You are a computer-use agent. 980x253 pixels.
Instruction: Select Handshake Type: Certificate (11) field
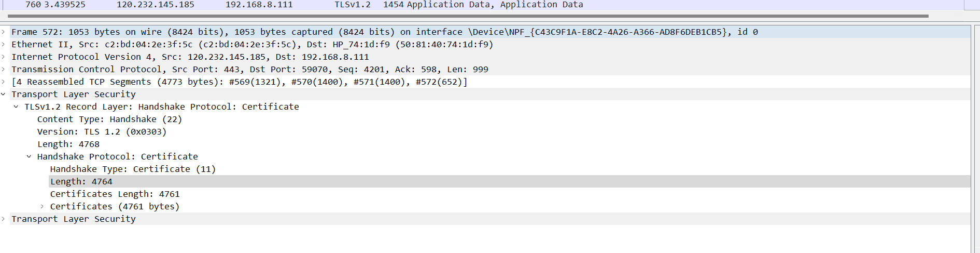[x=133, y=169]
